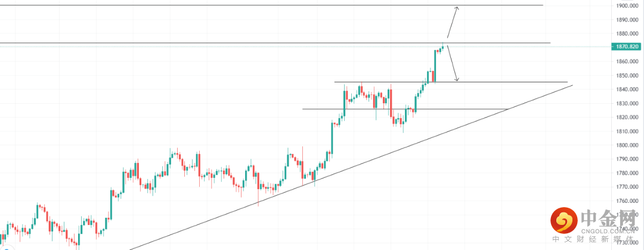Click the 1880.000 price axis label
The image size is (644, 250).
click(x=627, y=34)
